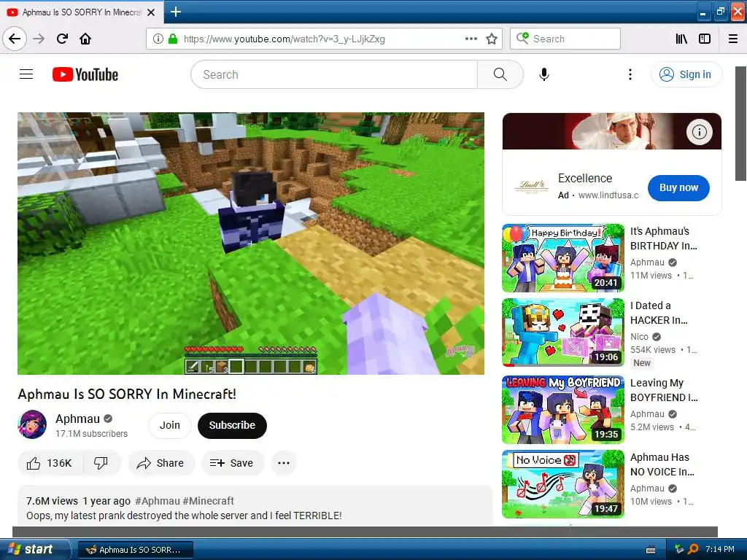The height and width of the screenshot is (560, 747).
Task: Open the browser home page
Action: point(85,39)
